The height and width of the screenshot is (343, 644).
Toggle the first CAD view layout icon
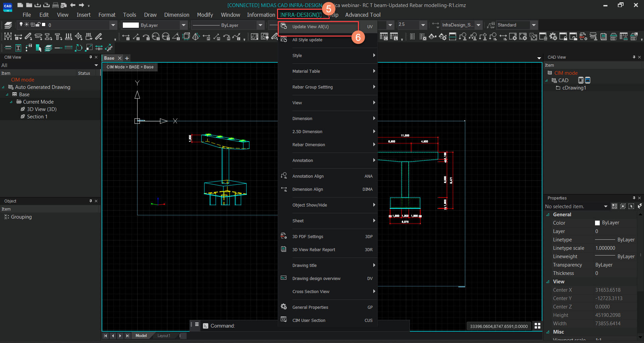pos(581,80)
